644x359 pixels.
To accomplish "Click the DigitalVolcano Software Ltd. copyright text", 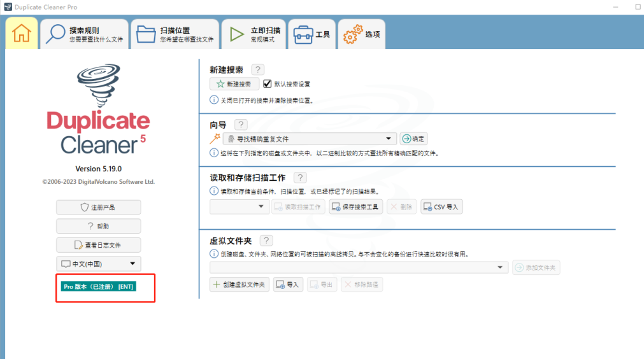I will point(99,182).
